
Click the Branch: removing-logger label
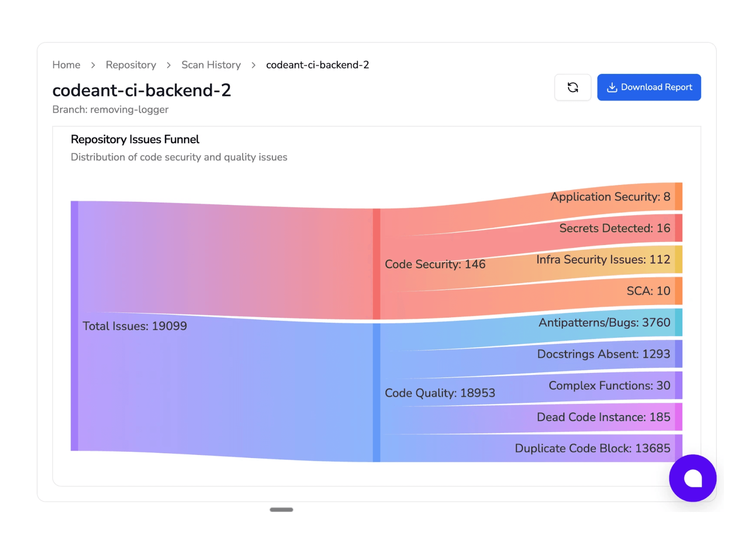point(110,109)
